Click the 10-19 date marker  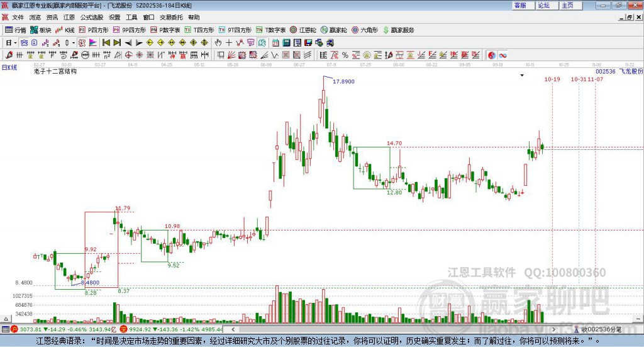(x=552, y=79)
